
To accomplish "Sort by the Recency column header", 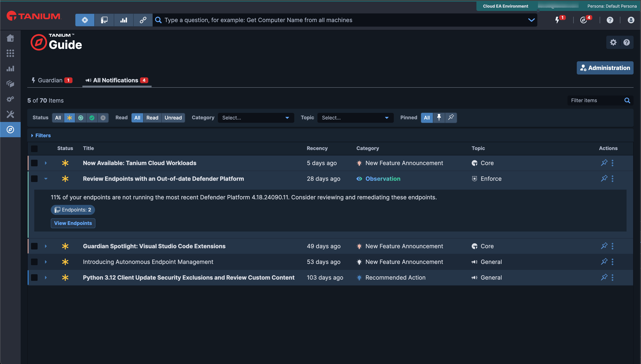I will (x=317, y=148).
